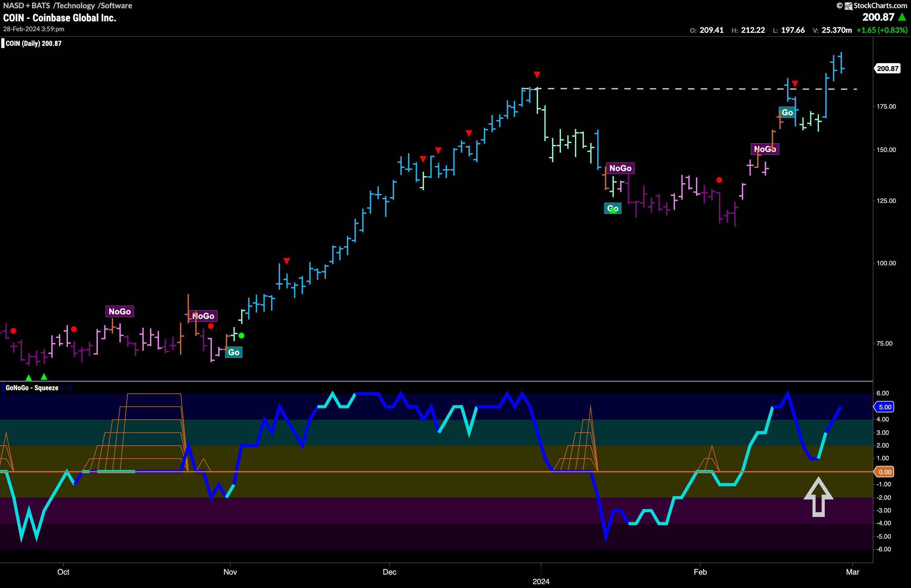Click the NASD + BATS /Technology /Software header
911x588 pixels.
click(68, 6)
